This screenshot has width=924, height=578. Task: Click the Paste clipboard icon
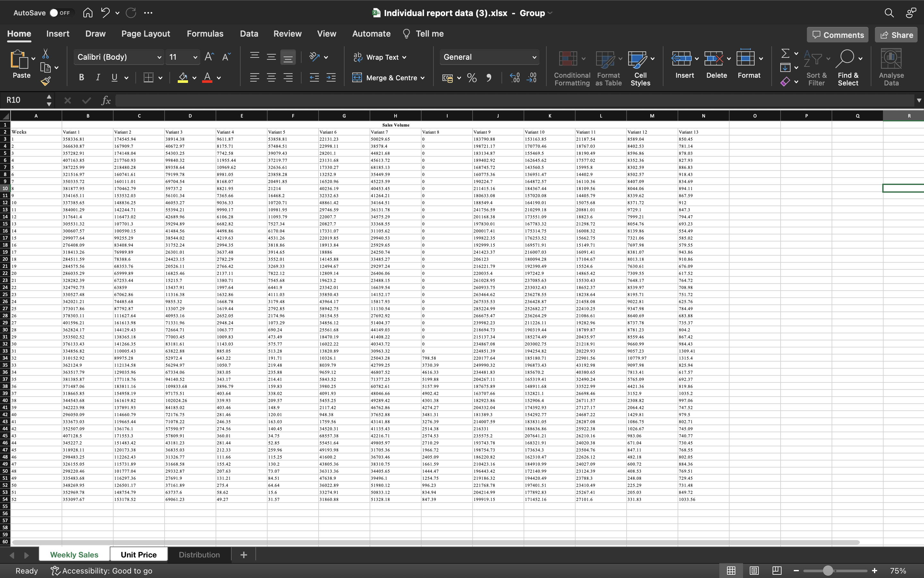pyautogui.click(x=19, y=59)
